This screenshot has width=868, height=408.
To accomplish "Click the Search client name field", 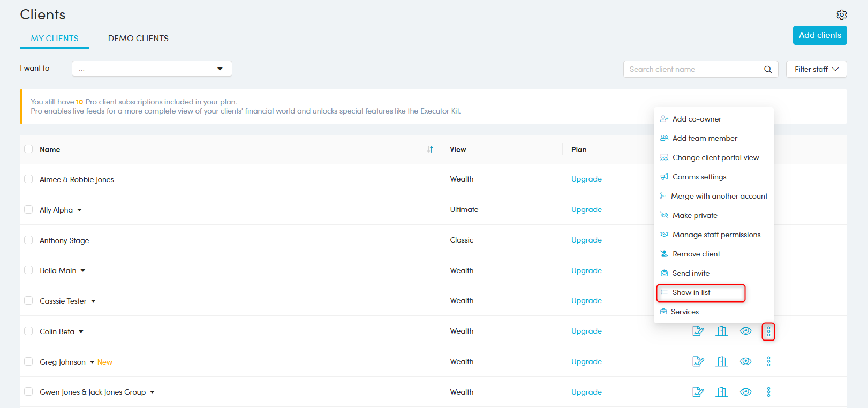I will (693, 69).
